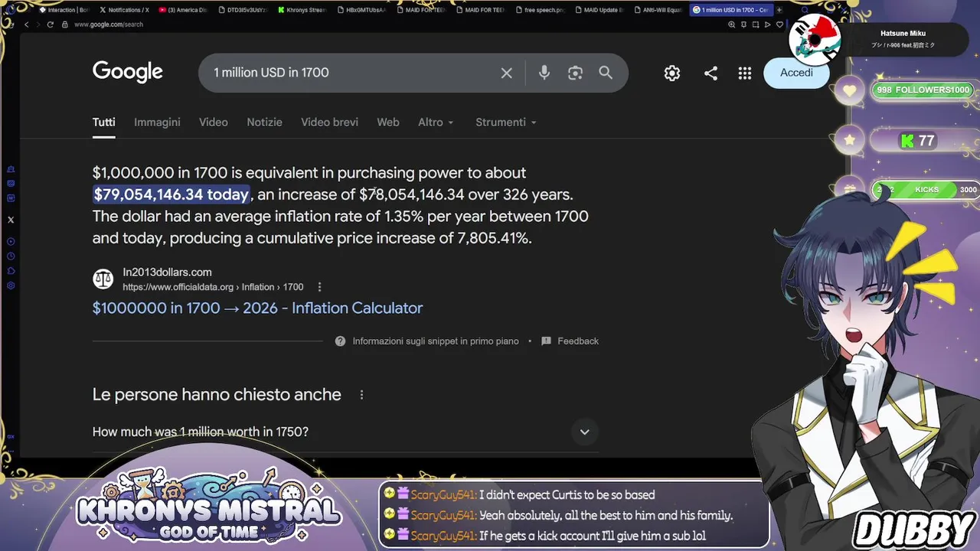Image resolution: width=980 pixels, height=551 pixels.
Task: Switch to the Immagini search tab
Action: tap(157, 122)
